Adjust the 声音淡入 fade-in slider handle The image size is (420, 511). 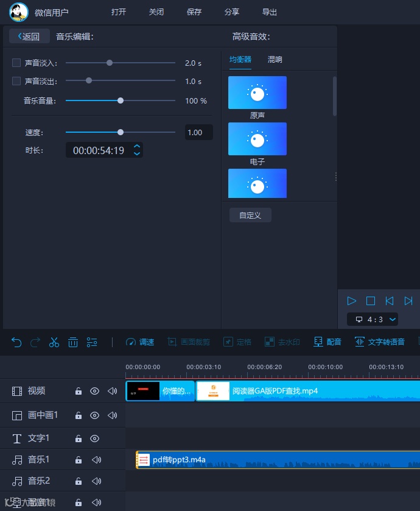click(110, 63)
